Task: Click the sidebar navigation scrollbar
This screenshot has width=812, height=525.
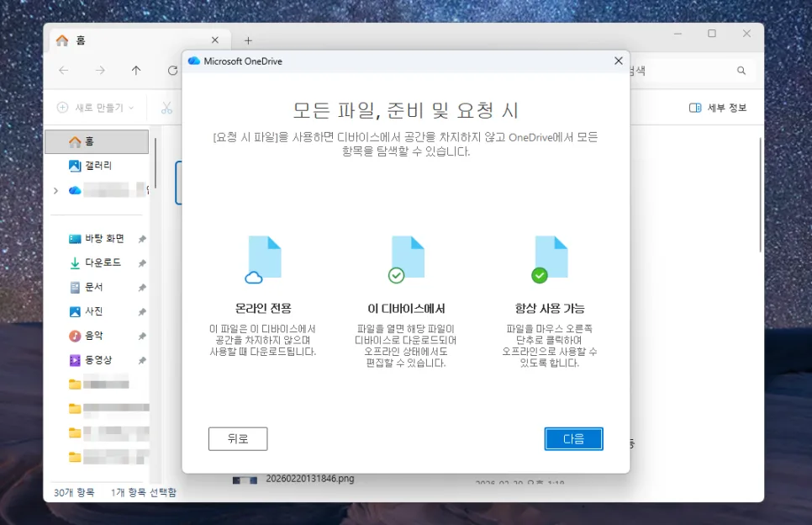Action: point(156,164)
